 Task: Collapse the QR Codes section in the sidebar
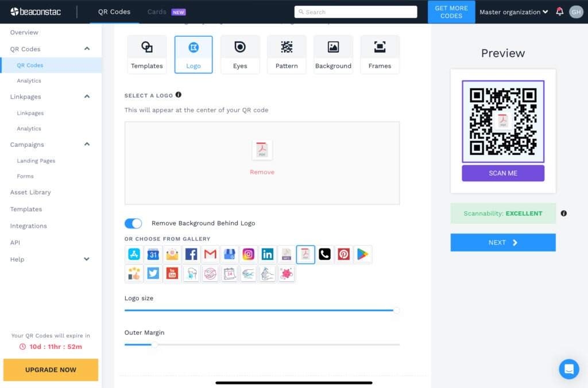click(x=86, y=49)
